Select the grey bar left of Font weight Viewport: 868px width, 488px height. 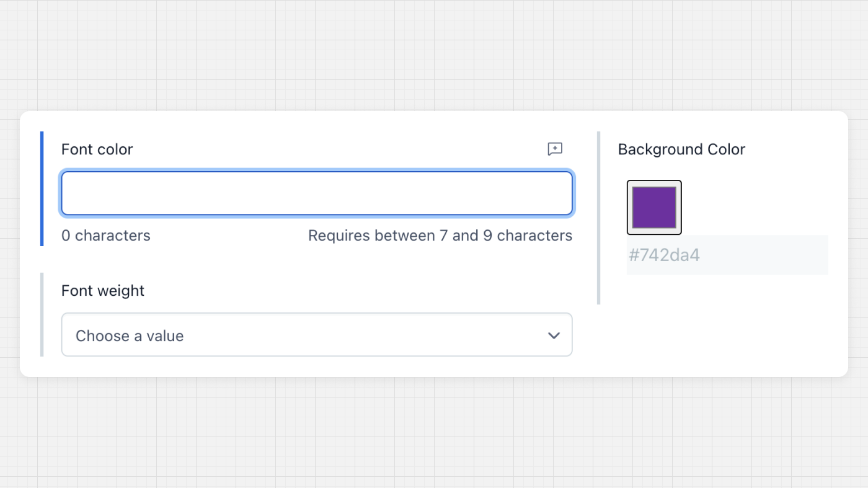pyautogui.click(x=42, y=314)
